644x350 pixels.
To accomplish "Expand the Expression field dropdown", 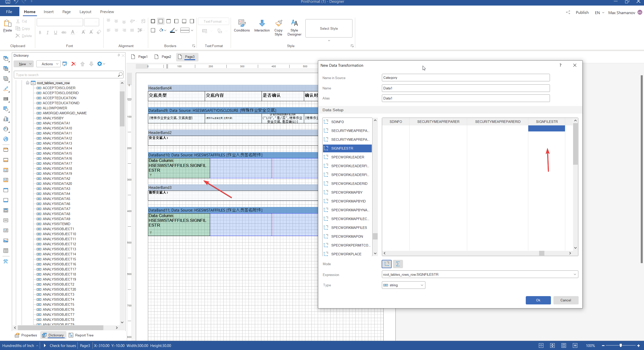I will pos(575,274).
